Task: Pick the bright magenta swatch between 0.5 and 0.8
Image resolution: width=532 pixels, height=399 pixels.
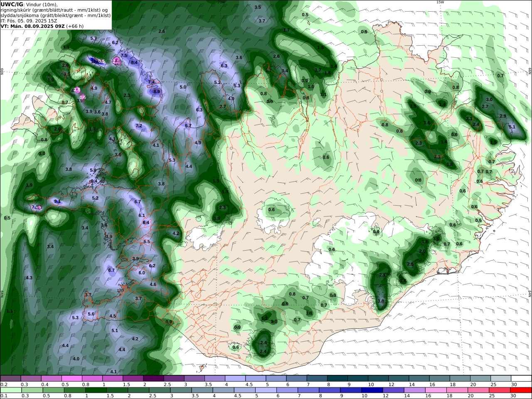Action: click(x=71, y=379)
